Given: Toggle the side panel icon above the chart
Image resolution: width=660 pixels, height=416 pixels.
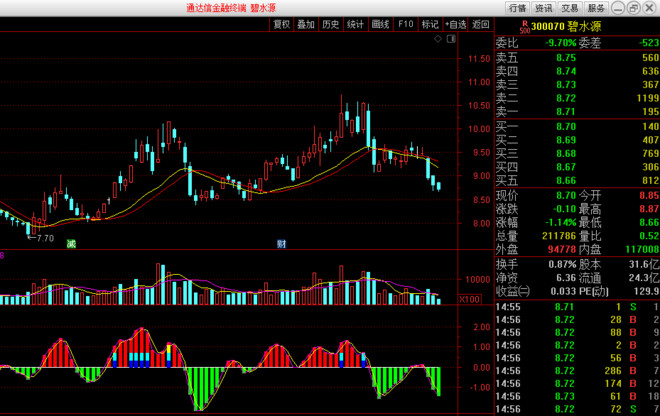Looking at the screenshot, I should coord(451,39).
